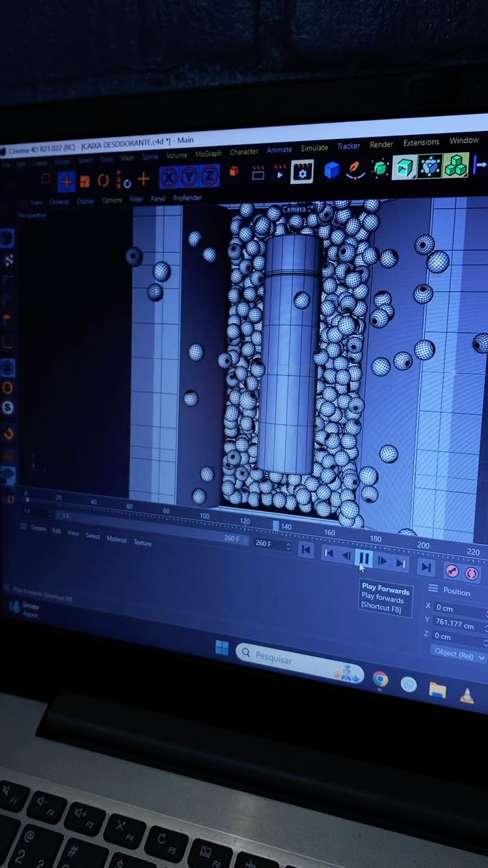The image size is (488, 868).
Task: Open the Spline Pen tool
Action: 355,169
